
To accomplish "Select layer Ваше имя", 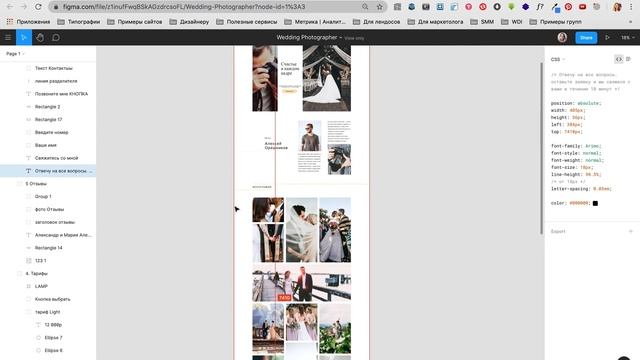I will (x=48, y=145).
